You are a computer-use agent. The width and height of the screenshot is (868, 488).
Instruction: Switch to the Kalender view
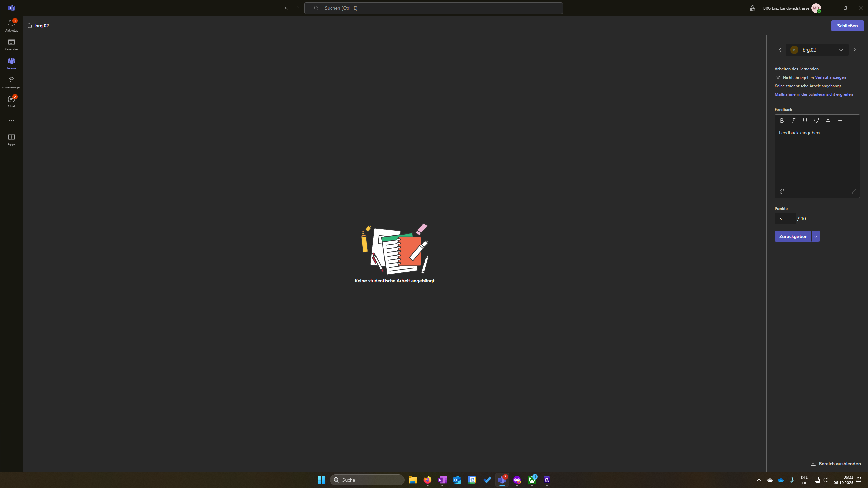[12, 45]
